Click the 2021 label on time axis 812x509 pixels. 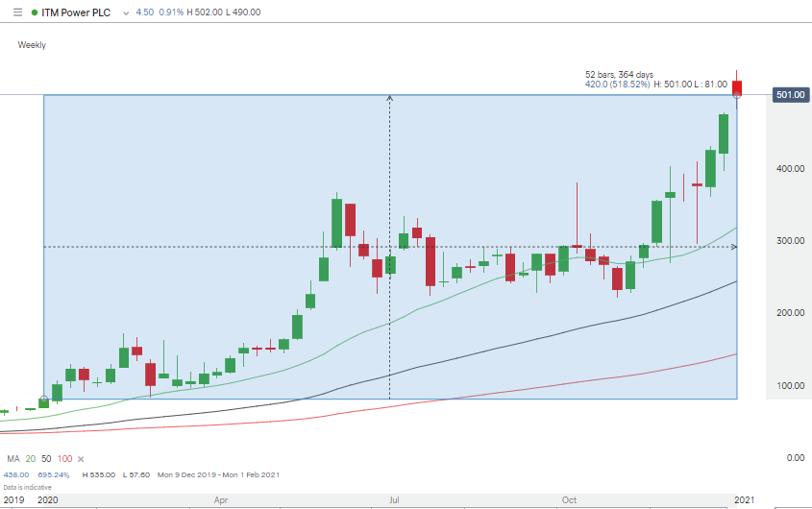[x=744, y=500]
